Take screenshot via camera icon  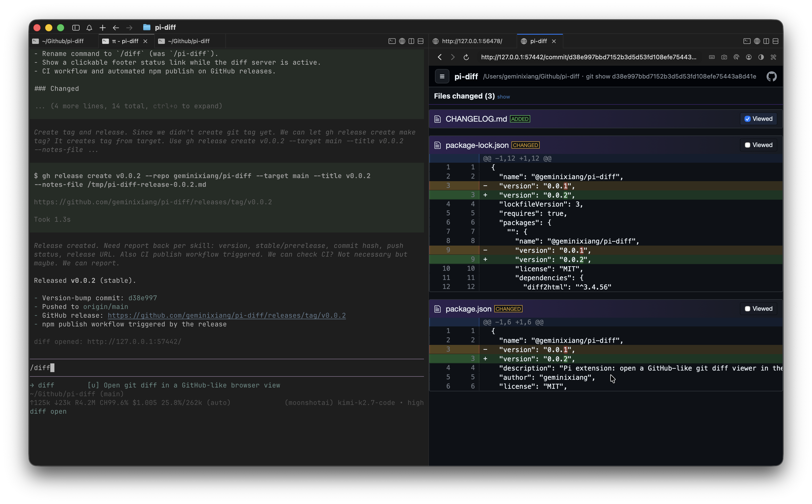(x=724, y=57)
